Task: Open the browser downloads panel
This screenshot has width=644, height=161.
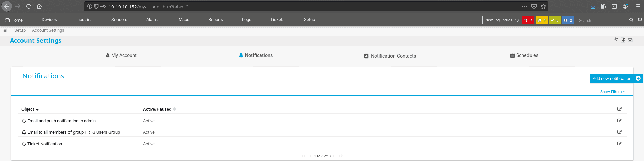Action: [593, 6]
